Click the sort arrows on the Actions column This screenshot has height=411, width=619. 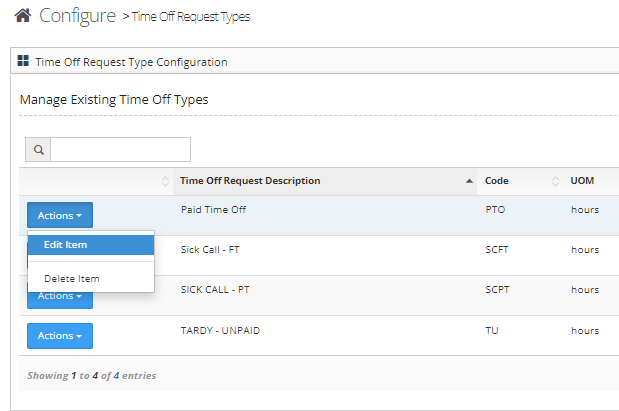coord(165,181)
